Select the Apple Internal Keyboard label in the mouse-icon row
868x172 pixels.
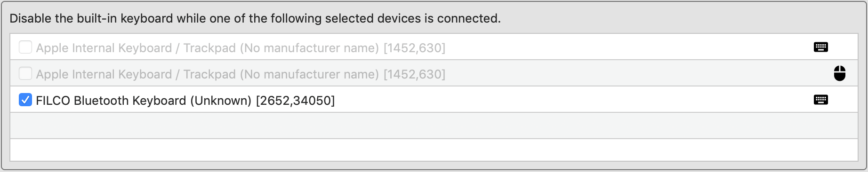pyautogui.click(x=104, y=74)
